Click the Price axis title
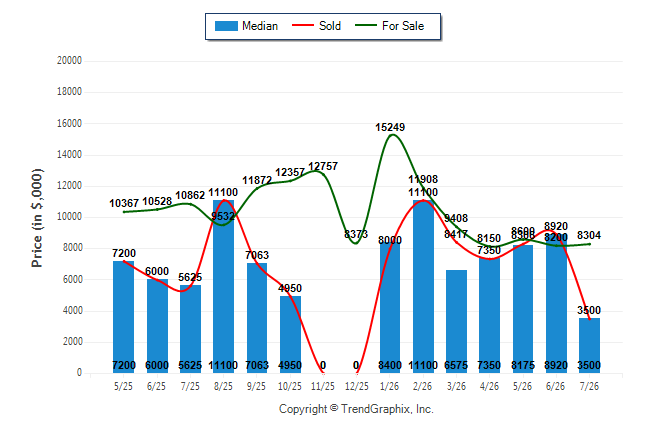646x434 pixels. tap(37, 218)
